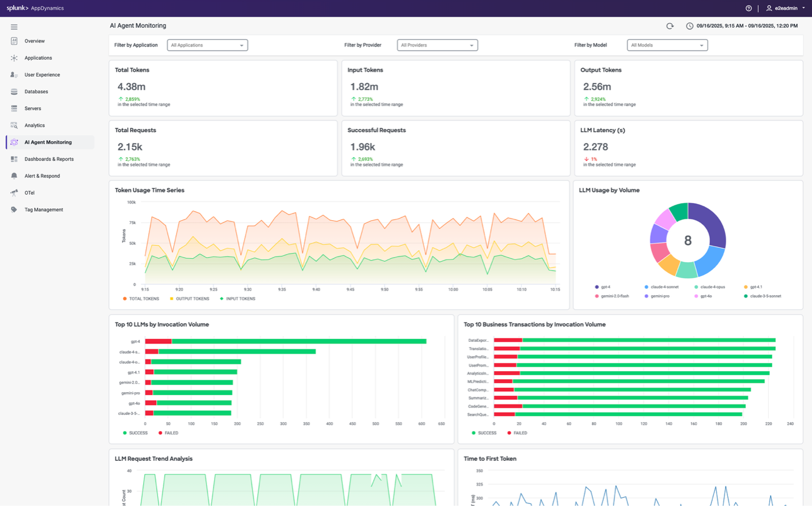This screenshot has height=508, width=812.
Task: Open the e2eadmin user account menu
Action: click(x=786, y=9)
